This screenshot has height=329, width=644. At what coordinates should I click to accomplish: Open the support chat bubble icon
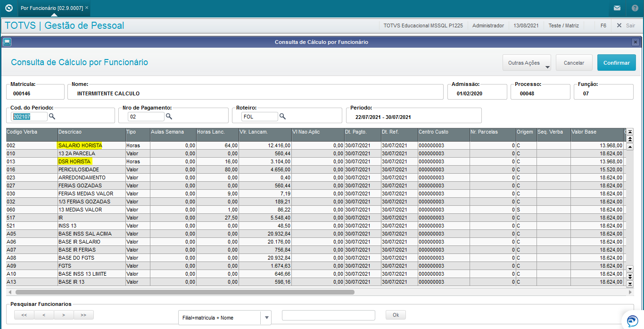point(632,321)
